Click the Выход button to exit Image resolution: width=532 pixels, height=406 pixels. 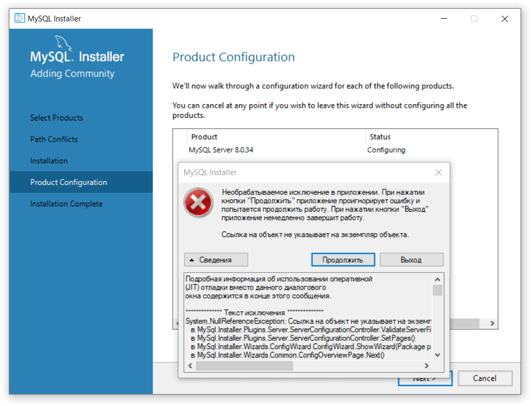click(412, 259)
